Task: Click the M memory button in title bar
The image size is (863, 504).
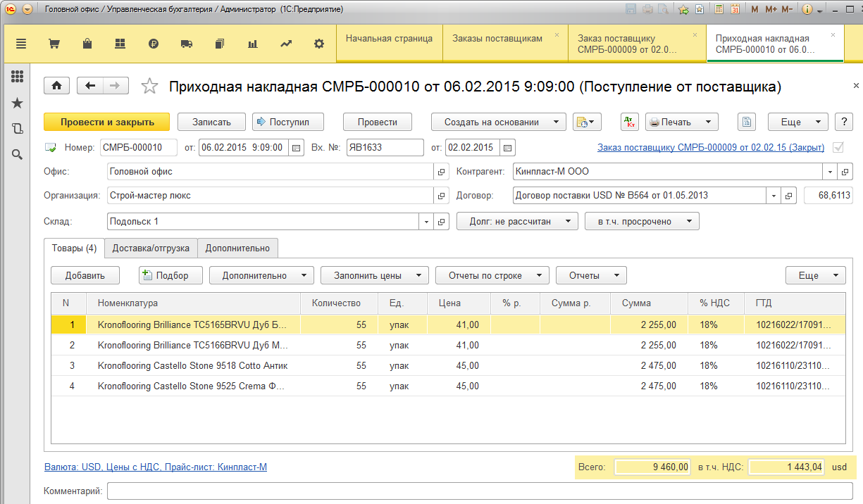Action: coord(755,10)
